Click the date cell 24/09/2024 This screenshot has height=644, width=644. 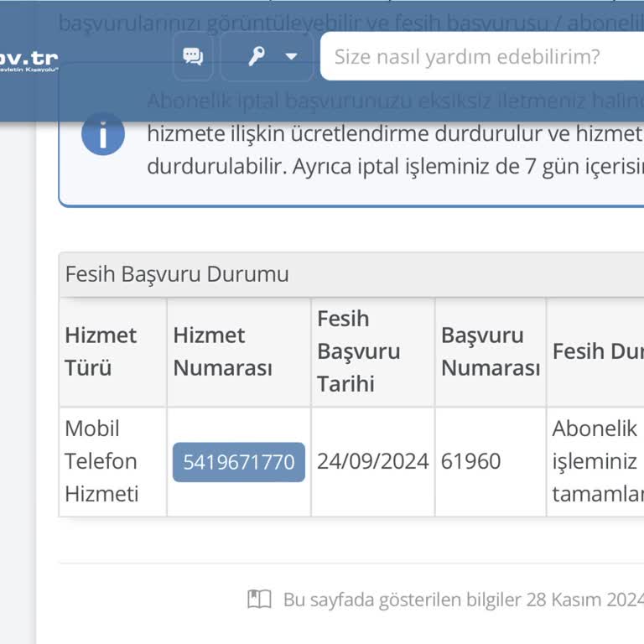point(373,462)
